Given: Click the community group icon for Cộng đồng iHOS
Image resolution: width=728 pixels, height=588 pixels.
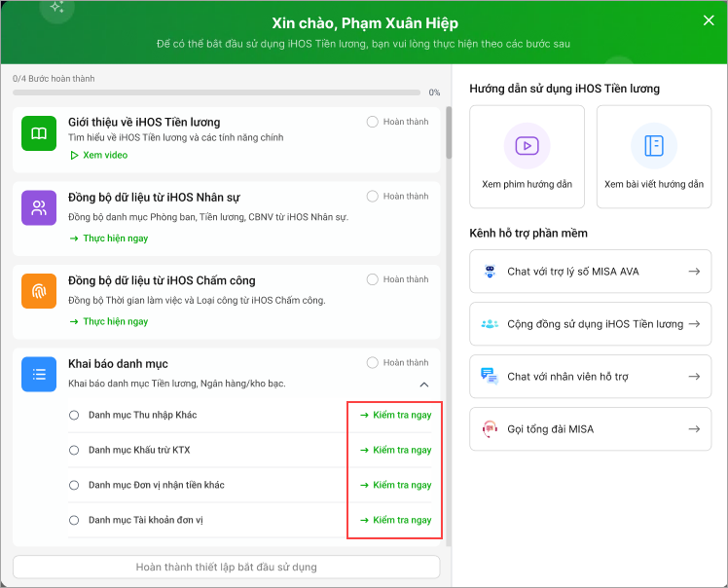Looking at the screenshot, I should (490, 324).
